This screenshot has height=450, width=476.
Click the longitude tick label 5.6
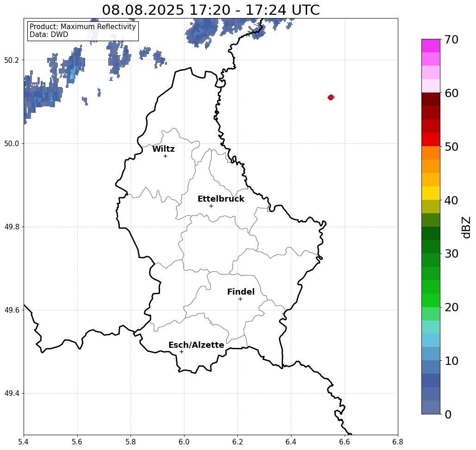[77, 442]
